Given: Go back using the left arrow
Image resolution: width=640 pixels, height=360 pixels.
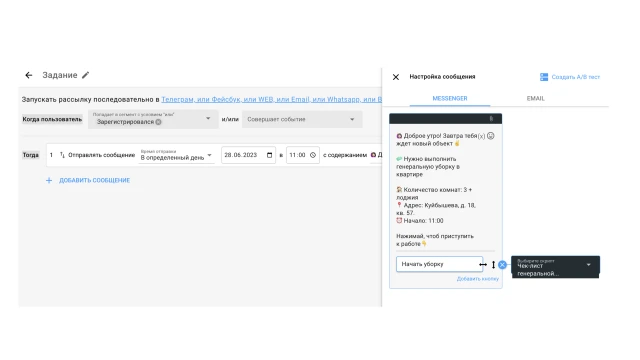Looking at the screenshot, I should (x=29, y=75).
